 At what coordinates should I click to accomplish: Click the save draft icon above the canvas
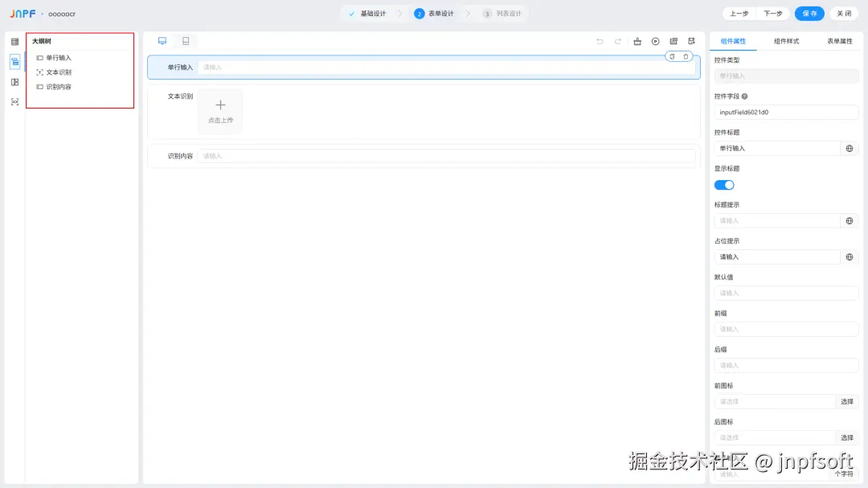coord(691,41)
